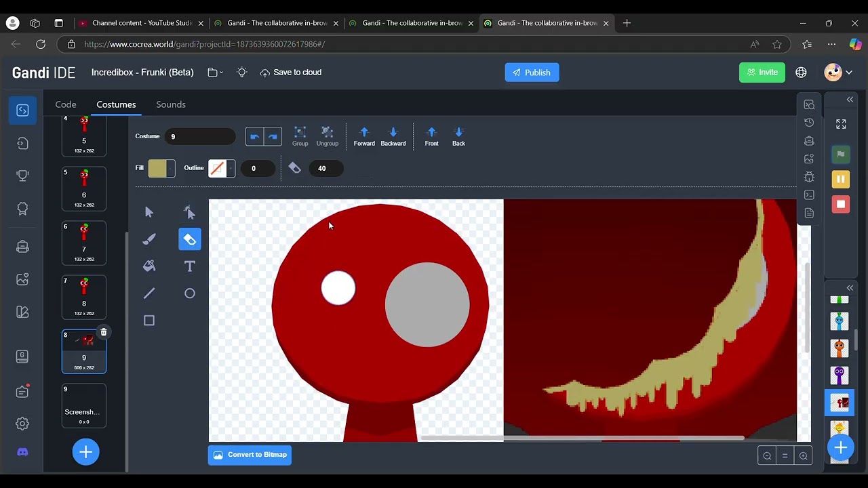Click Convert to Bitmap button

click(250, 455)
